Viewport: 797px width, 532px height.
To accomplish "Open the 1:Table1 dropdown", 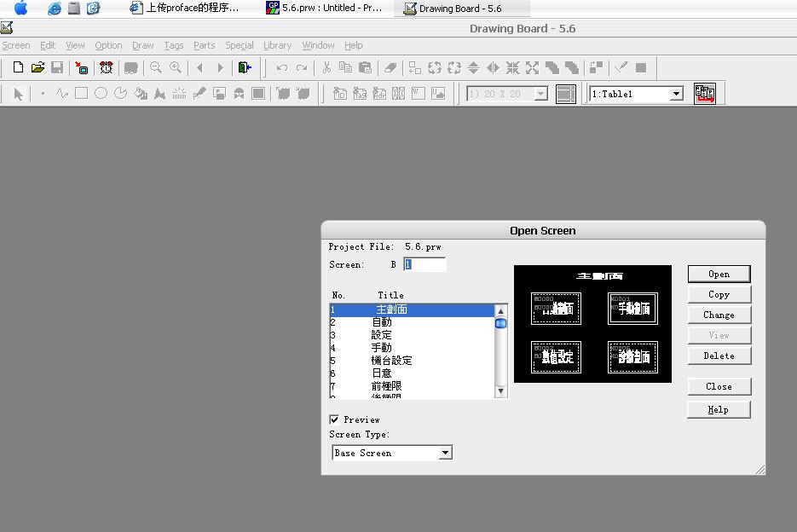I will (x=676, y=94).
